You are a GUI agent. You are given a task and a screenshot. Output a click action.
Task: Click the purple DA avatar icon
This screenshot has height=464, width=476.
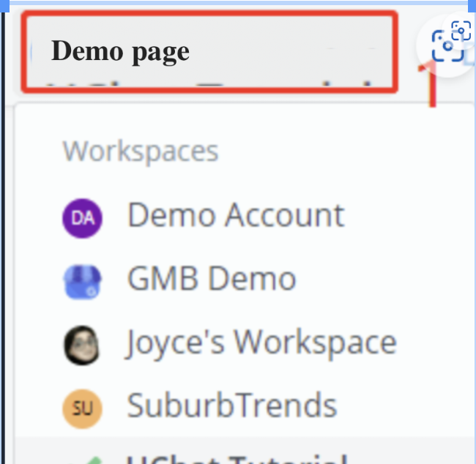click(x=82, y=219)
